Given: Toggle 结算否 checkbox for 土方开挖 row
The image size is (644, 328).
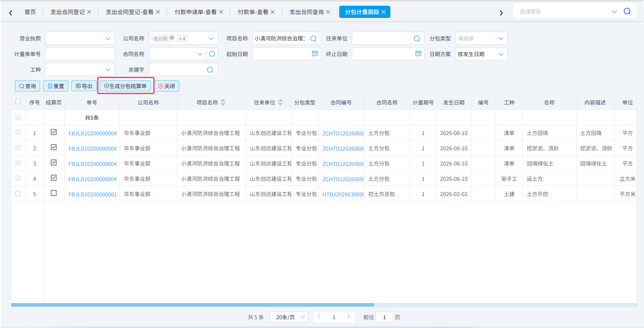Looking at the screenshot, I should coord(54,193).
